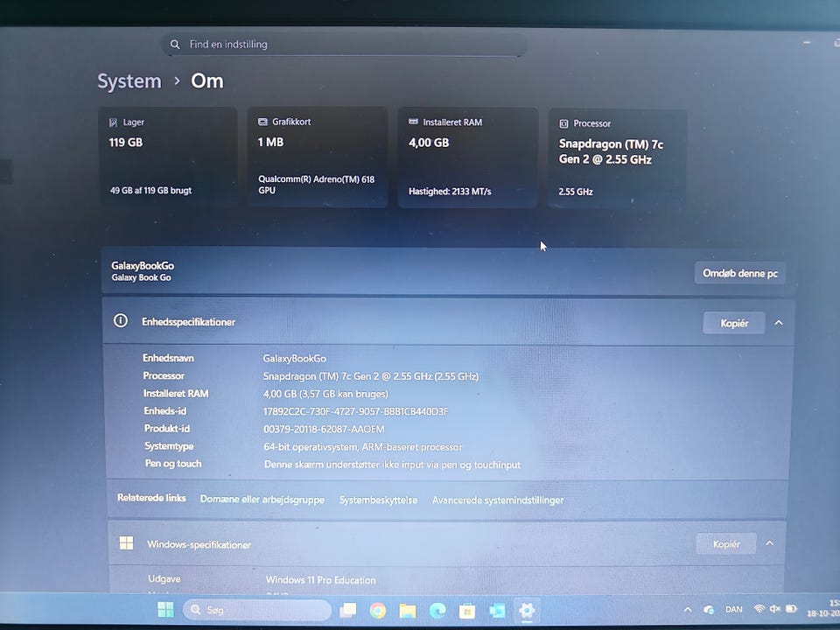This screenshot has height=630, width=840.
Task: Open the Processor card
Action: 617,158
